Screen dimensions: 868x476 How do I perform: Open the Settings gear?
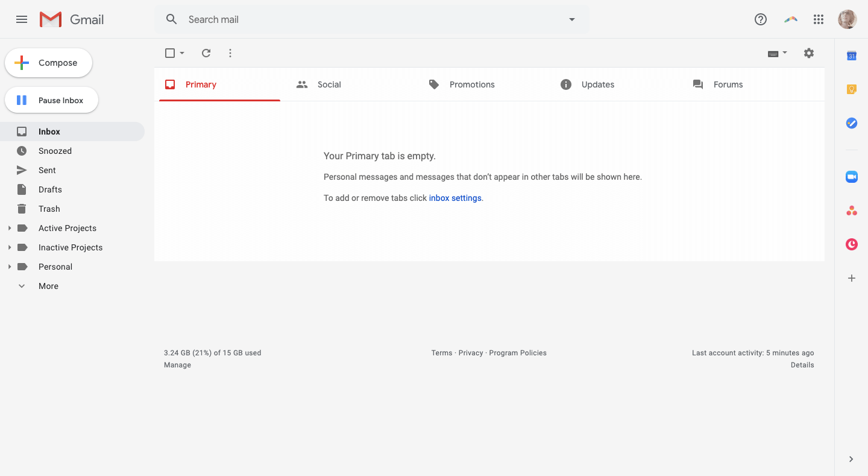809,53
